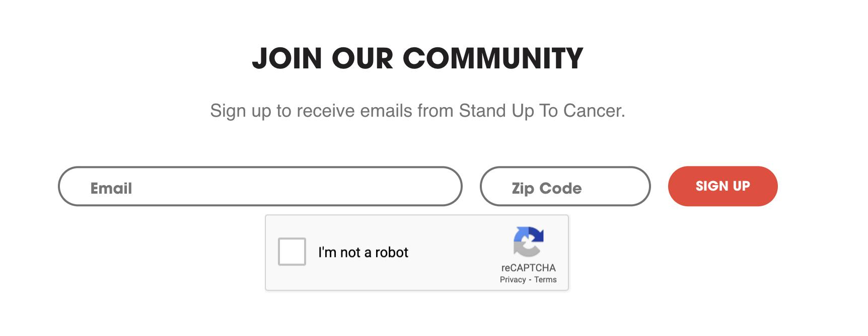Click the Email placeholder text
Viewport: 868px width, 336px height.
click(111, 188)
